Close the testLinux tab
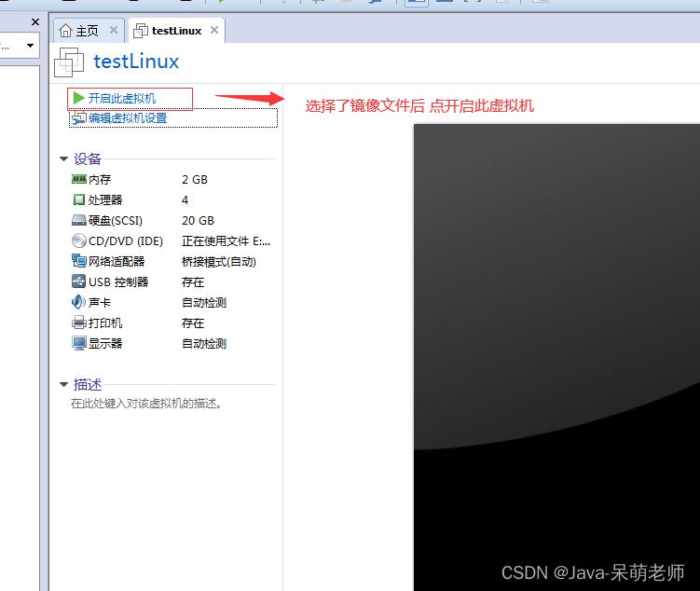The height and width of the screenshot is (591, 700). (x=214, y=30)
